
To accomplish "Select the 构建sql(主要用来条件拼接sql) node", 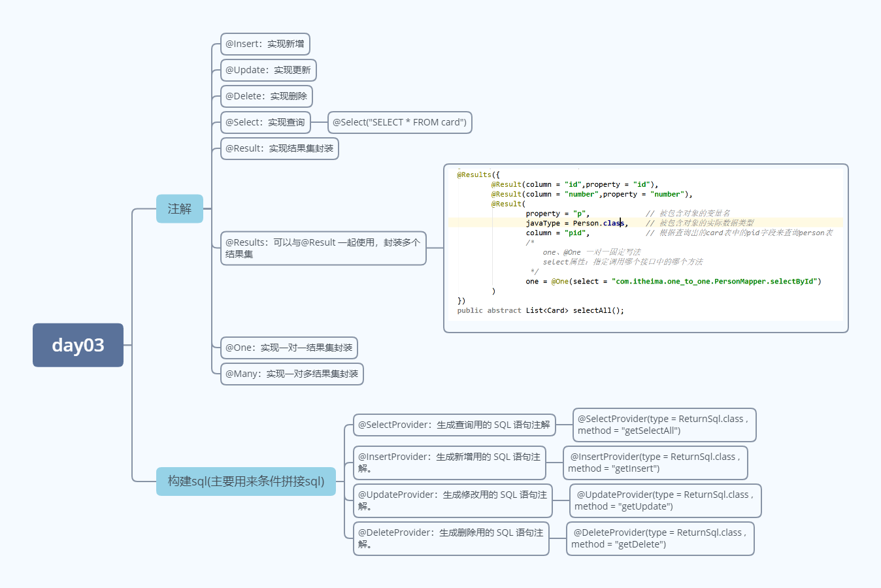I will [246, 481].
